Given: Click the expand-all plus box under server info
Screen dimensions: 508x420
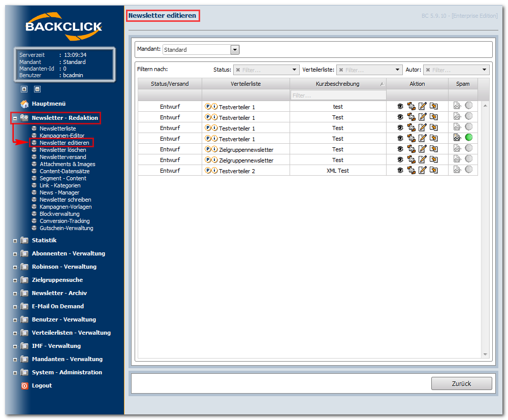Looking at the screenshot, I should tap(24, 89).
